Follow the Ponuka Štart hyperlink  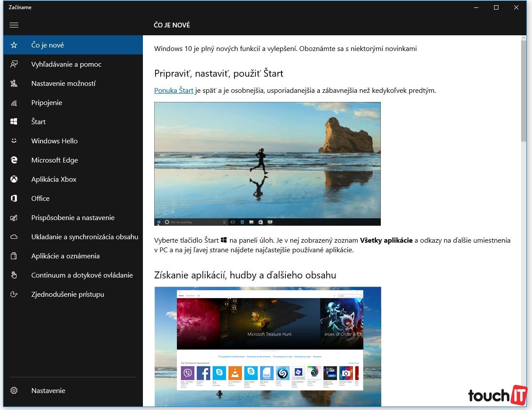173,91
